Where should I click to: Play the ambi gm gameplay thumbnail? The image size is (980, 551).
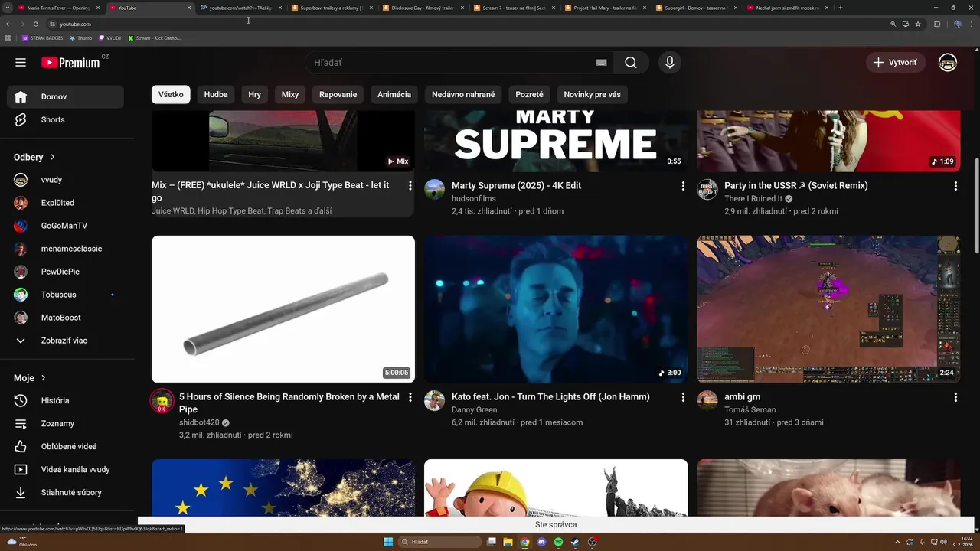[x=828, y=309]
